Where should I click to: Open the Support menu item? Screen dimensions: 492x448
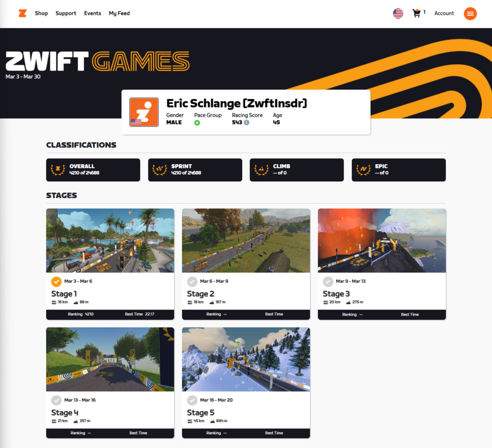coord(66,13)
